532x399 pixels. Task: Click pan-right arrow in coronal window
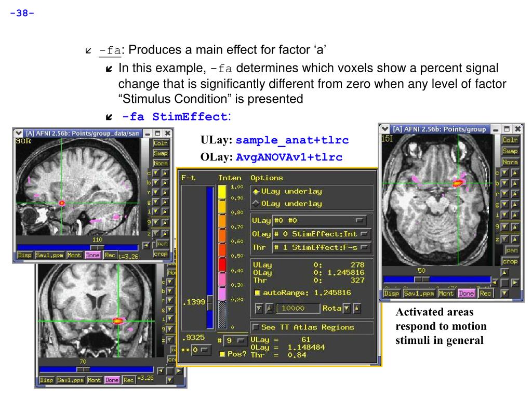click(x=179, y=371)
